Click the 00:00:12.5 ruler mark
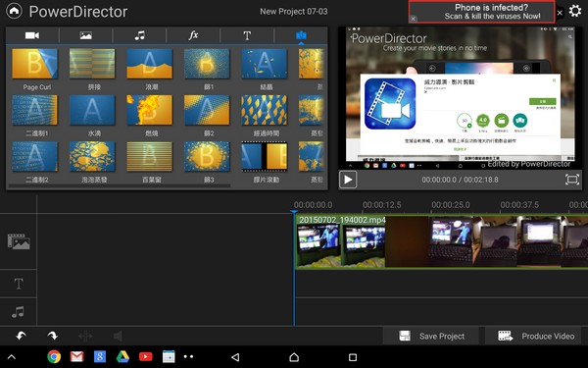 click(382, 205)
